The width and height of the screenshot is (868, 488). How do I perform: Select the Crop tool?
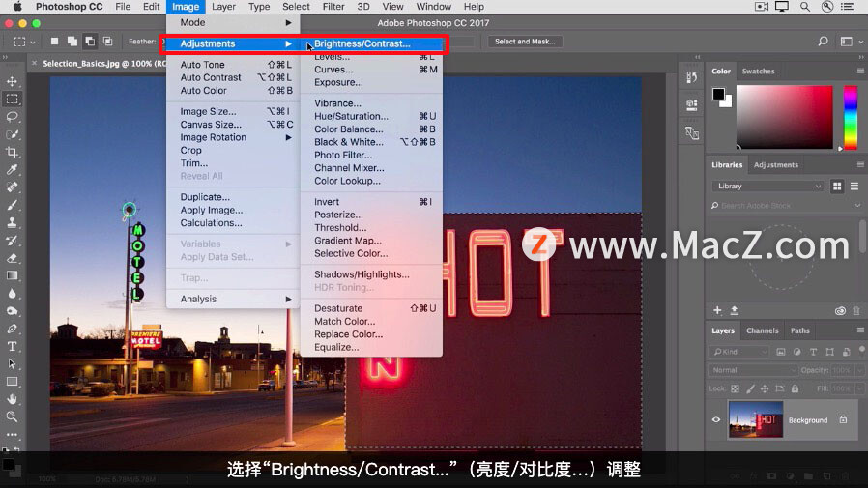[x=12, y=152]
